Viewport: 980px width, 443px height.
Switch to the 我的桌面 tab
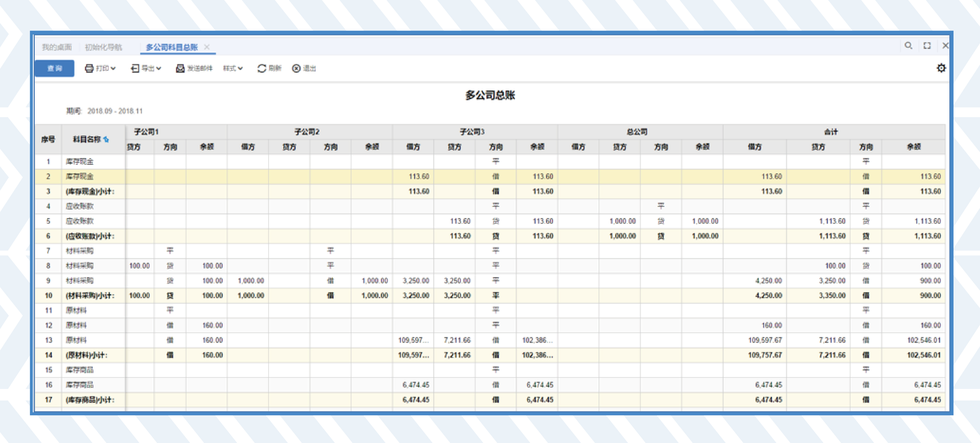pyautogui.click(x=57, y=47)
